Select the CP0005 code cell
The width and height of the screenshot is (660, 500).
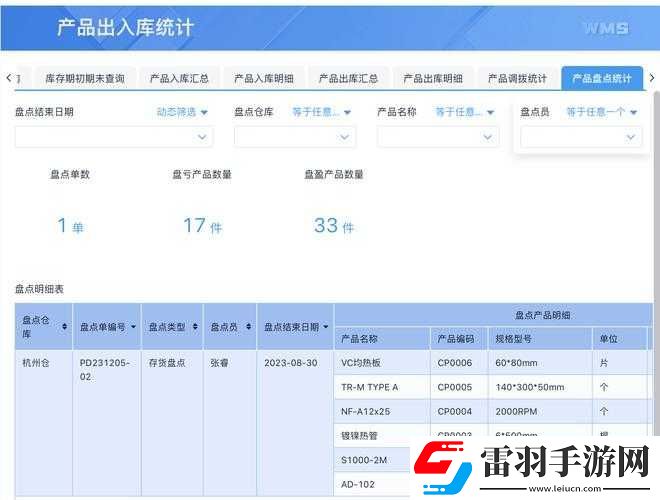pos(459,387)
